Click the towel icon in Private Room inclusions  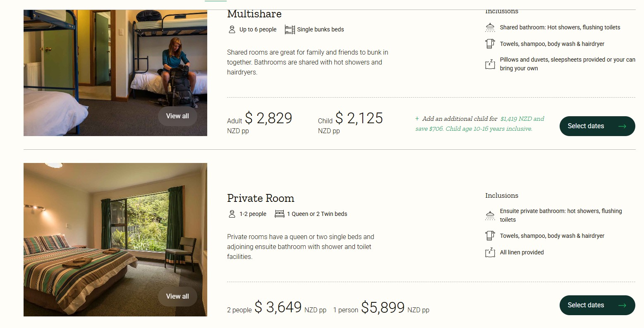[x=490, y=236]
